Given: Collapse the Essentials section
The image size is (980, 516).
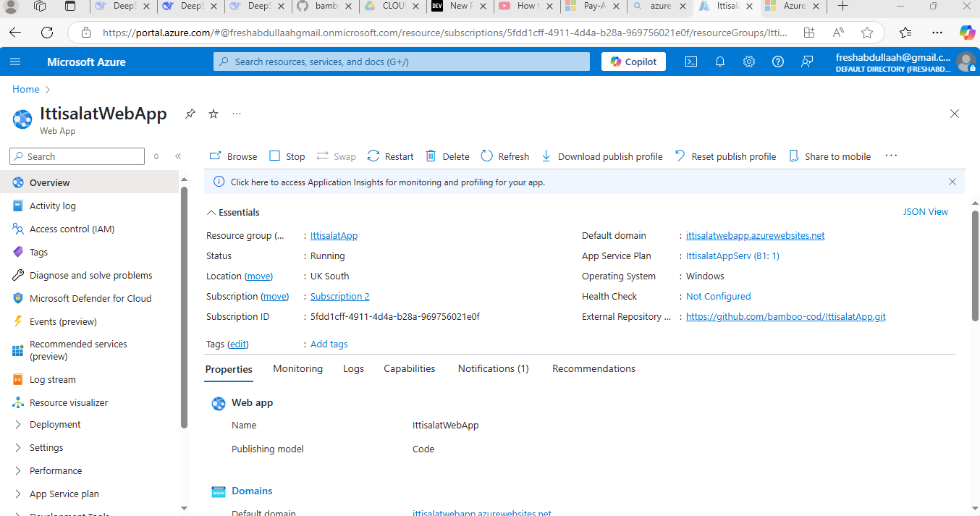Looking at the screenshot, I should [x=233, y=213].
